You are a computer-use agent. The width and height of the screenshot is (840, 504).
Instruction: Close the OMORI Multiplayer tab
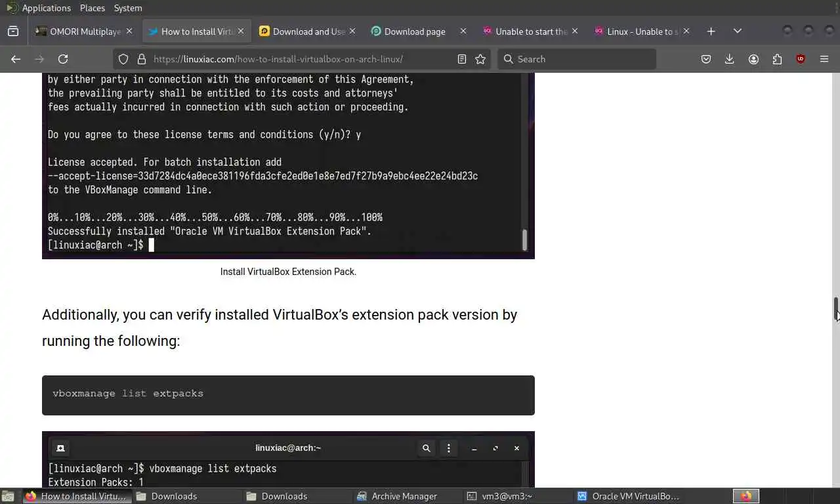coord(129,31)
